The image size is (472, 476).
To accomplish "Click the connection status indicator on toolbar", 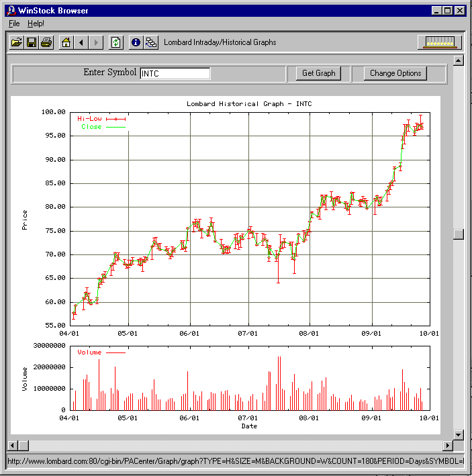I will click(440, 42).
